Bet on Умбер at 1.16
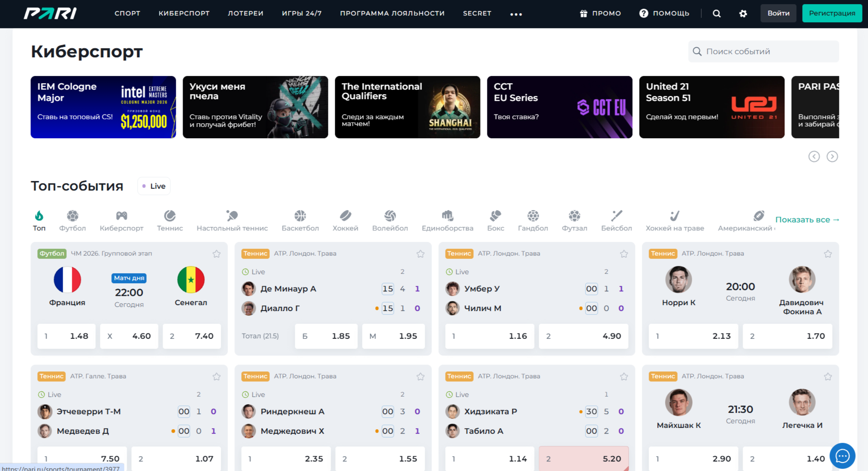 tap(490, 336)
